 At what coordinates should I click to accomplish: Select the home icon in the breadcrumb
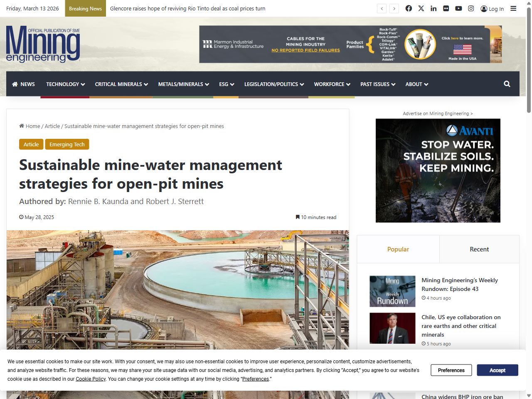click(x=21, y=126)
